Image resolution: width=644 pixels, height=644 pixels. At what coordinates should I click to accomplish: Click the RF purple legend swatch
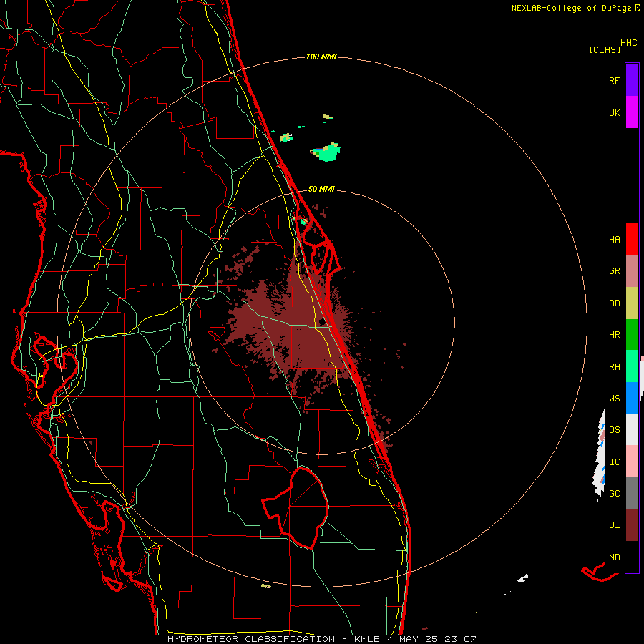point(632,80)
